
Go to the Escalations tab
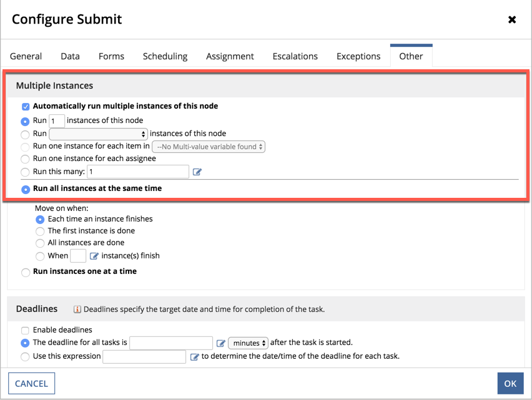click(295, 56)
